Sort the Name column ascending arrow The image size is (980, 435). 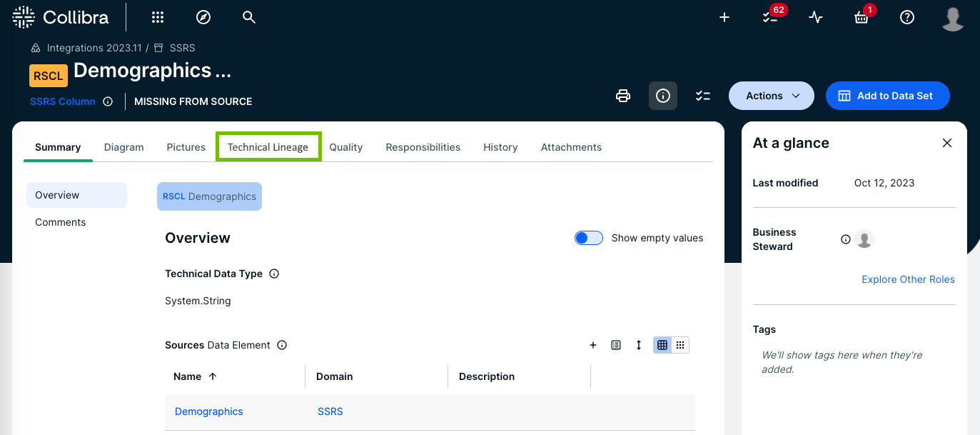(213, 376)
